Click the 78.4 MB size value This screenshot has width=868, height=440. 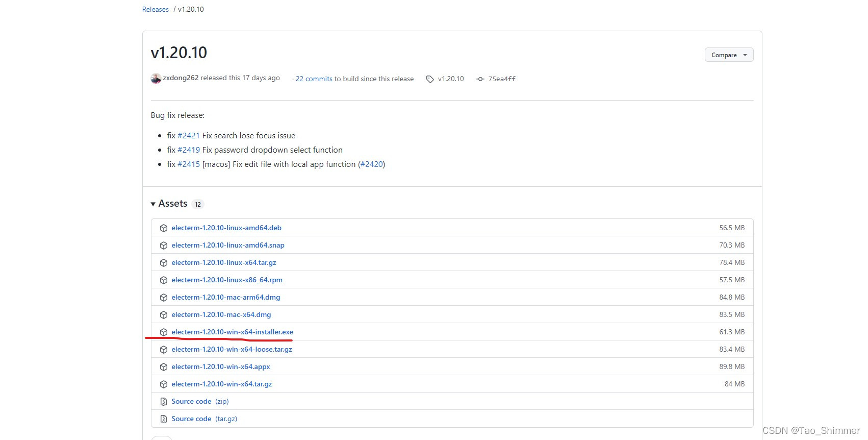(732, 262)
